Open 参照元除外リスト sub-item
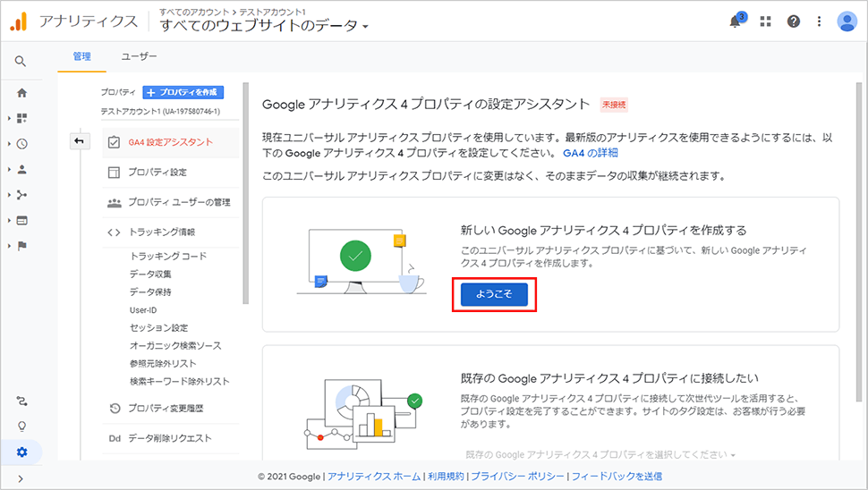The image size is (868, 490). pos(163,363)
